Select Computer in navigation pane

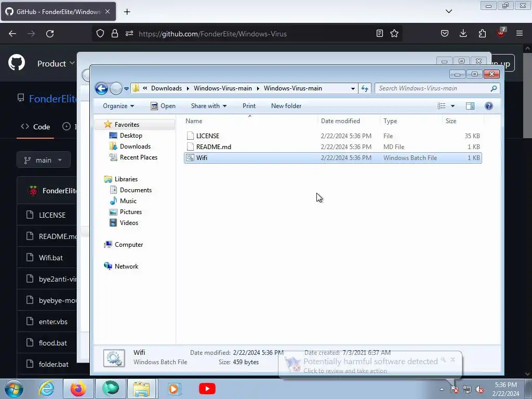(129, 245)
